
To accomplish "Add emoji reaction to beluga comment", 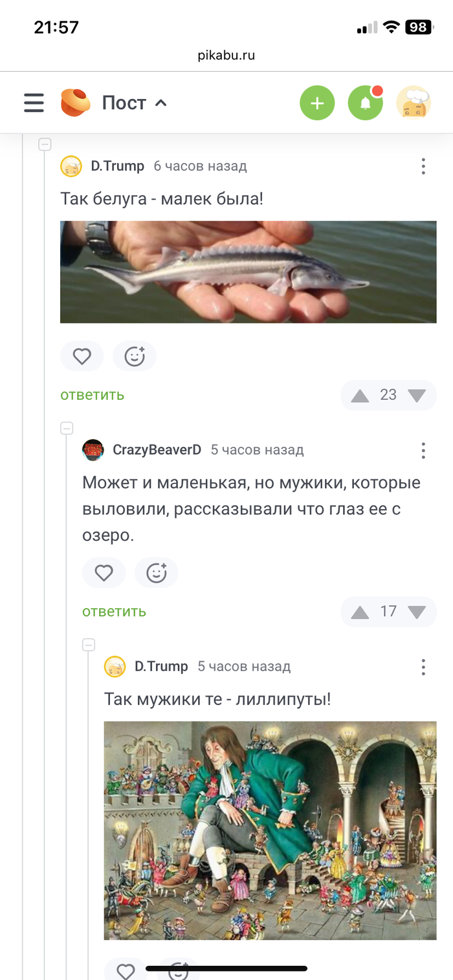I will 135,356.
